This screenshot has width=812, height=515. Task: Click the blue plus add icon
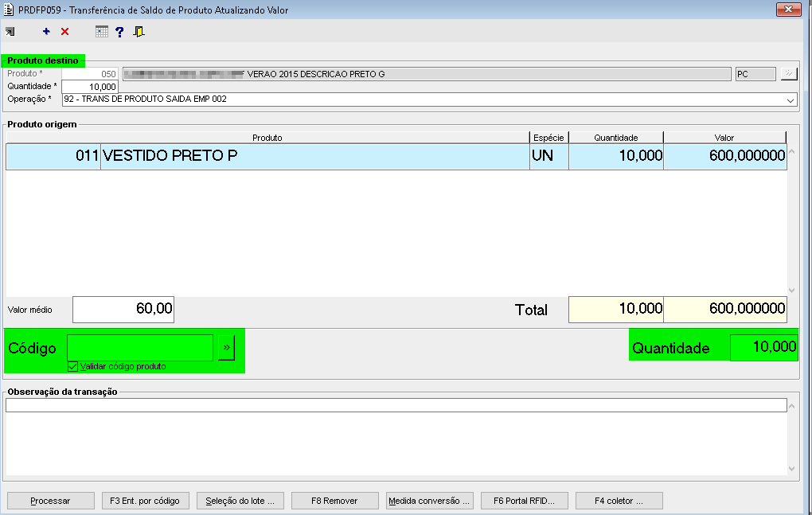click(46, 32)
